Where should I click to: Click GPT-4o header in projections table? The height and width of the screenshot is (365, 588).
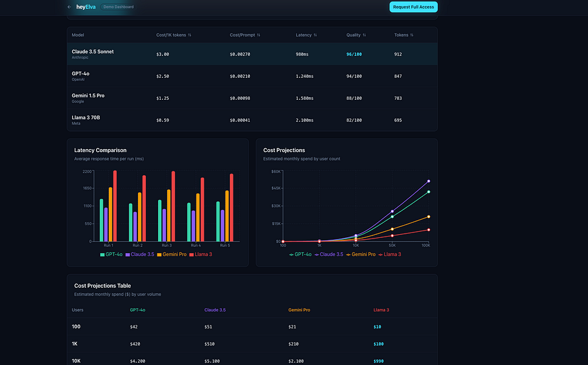click(137, 310)
